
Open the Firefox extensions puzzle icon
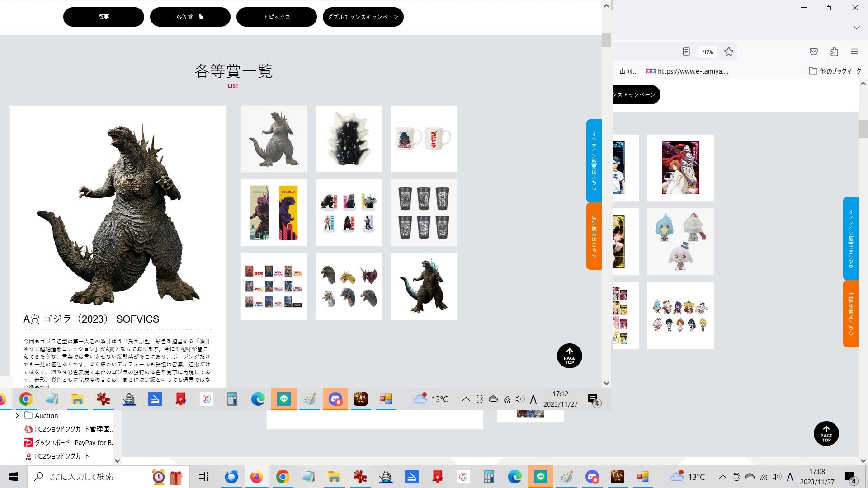click(834, 52)
